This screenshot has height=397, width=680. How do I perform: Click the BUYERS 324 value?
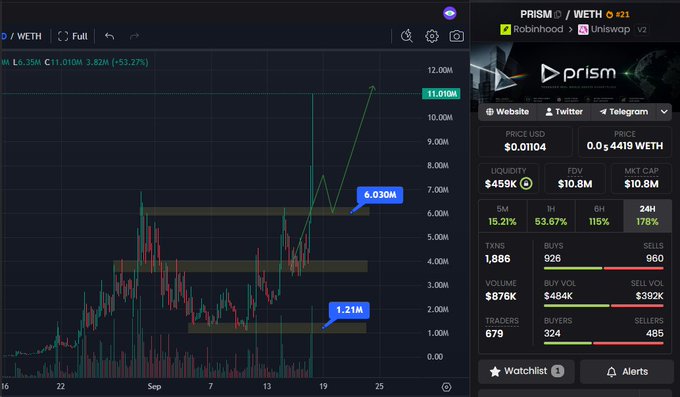click(x=552, y=333)
